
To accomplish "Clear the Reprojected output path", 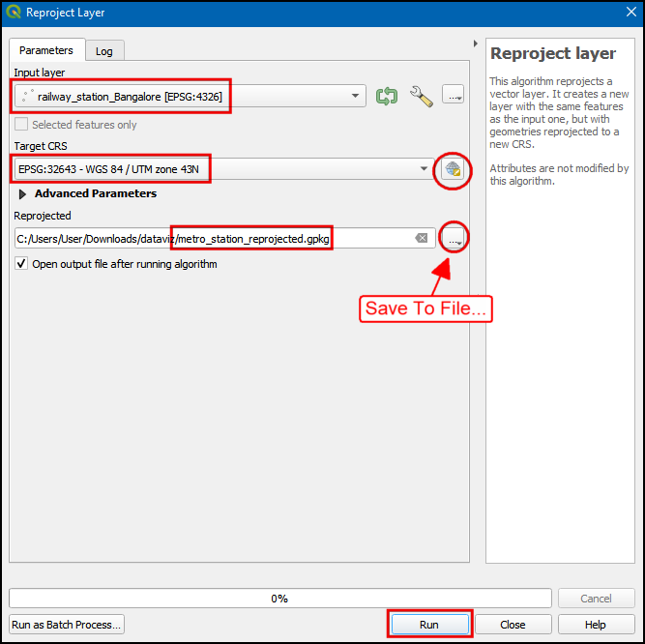I will tap(422, 238).
